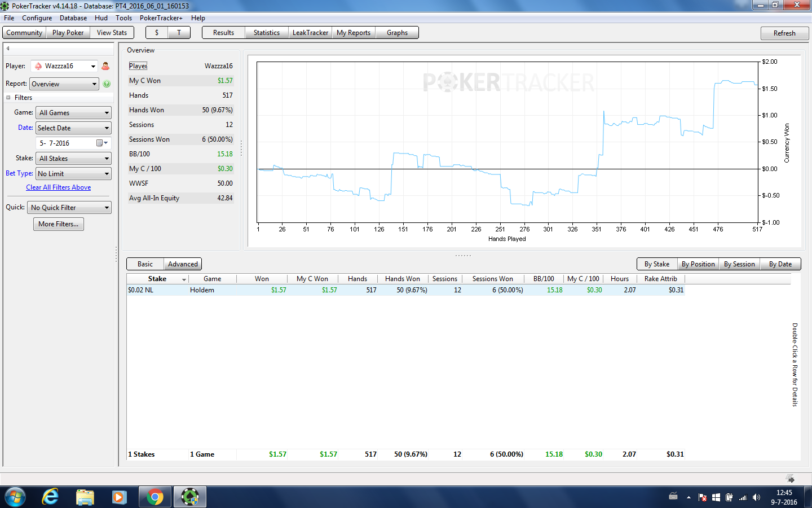The width and height of the screenshot is (812, 508).
Task: Group results By Position
Action: click(x=698, y=264)
